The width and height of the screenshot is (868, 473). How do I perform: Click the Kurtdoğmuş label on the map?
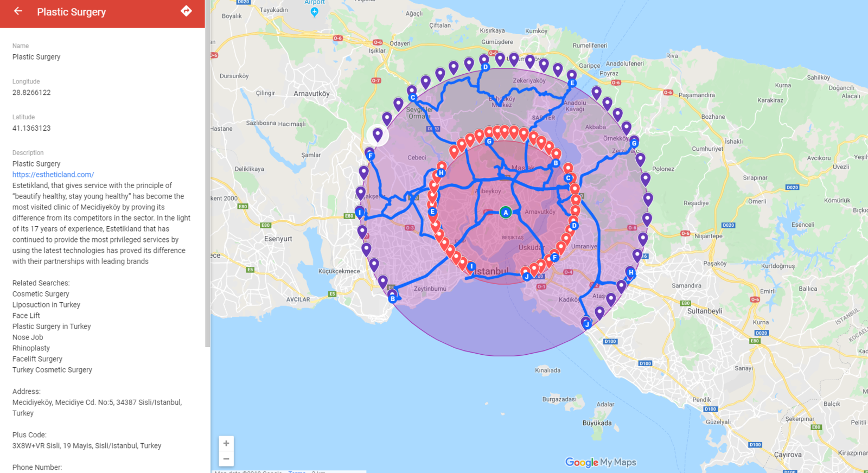[x=778, y=266]
